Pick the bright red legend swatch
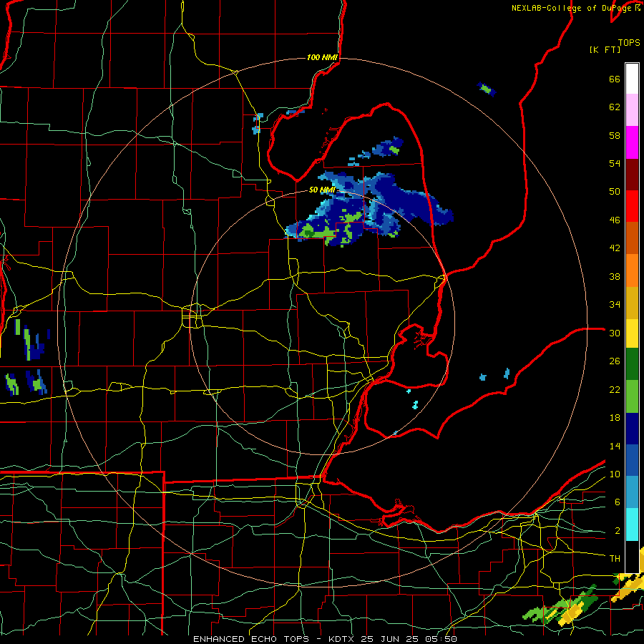 (632, 206)
